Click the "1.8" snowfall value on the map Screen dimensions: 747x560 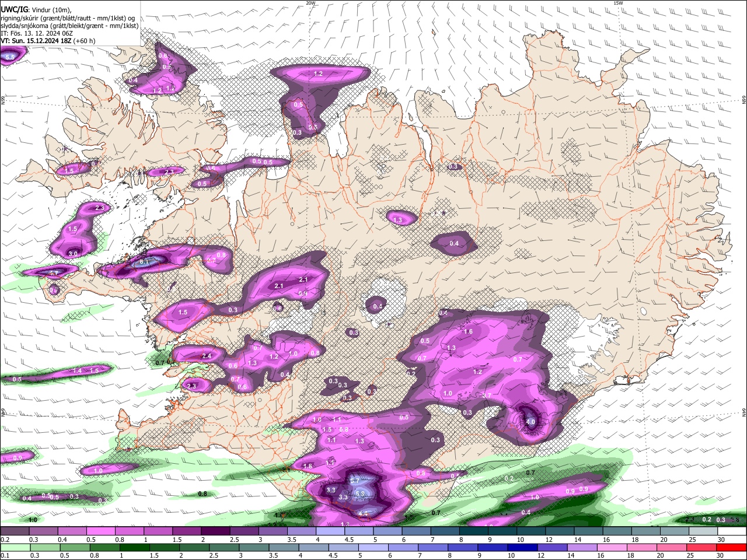point(308,466)
